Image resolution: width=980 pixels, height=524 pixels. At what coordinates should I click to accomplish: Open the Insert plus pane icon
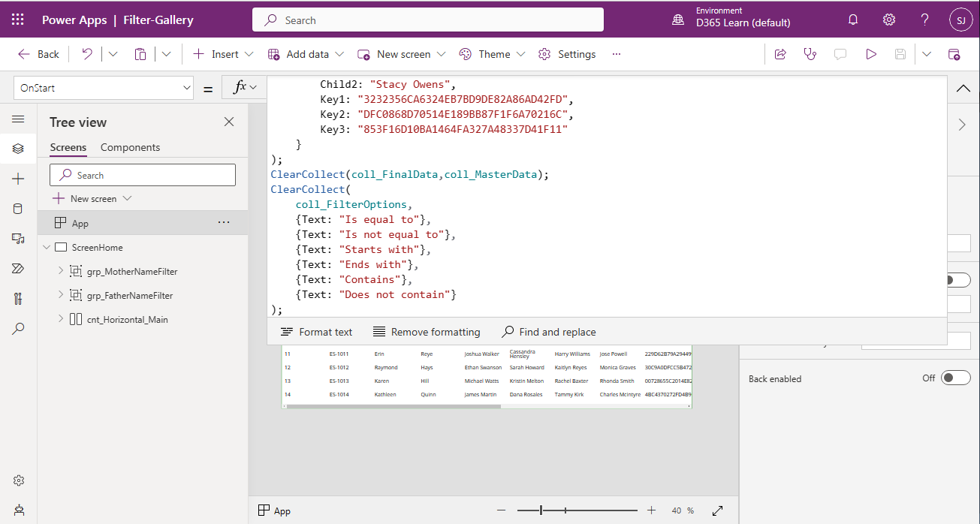coord(19,179)
